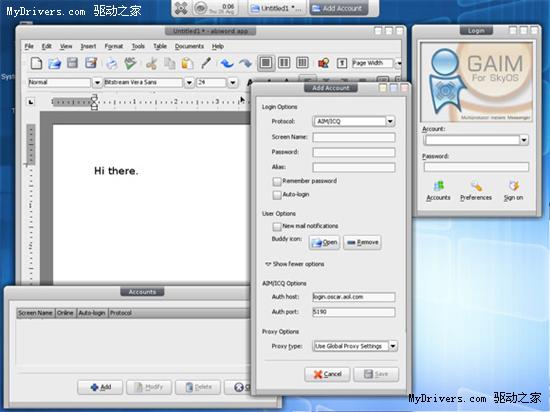
Task: Click the insert image toolbar icon
Action: [x=323, y=63]
